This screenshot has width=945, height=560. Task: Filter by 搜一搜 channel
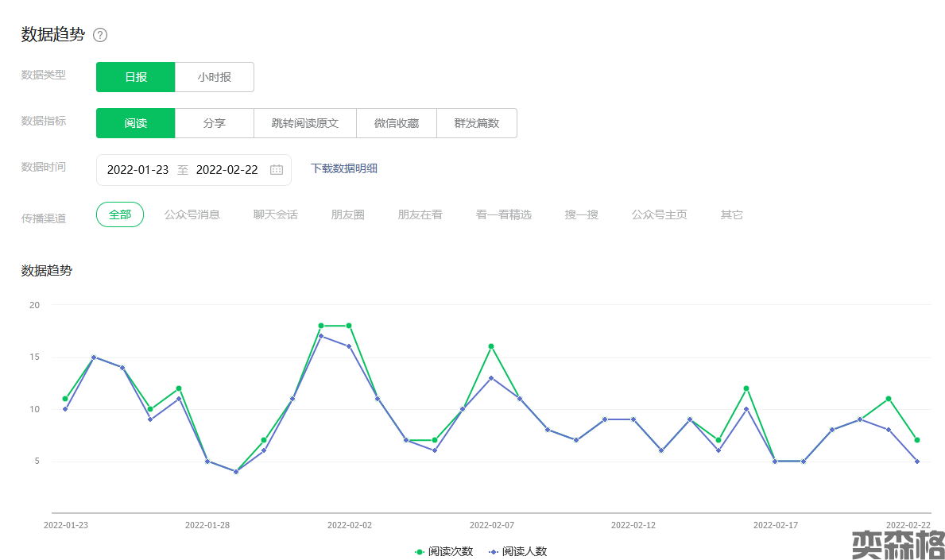tap(582, 214)
